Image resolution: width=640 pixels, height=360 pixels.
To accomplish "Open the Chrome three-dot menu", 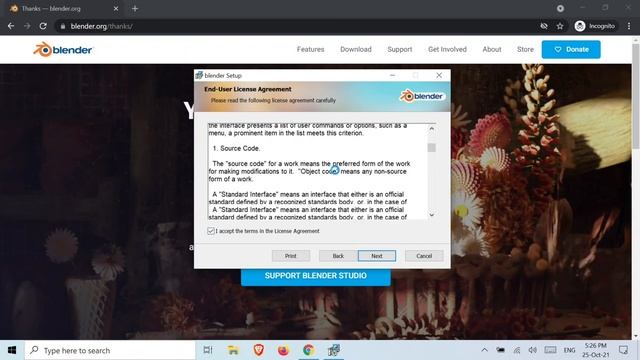I will click(629, 26).
